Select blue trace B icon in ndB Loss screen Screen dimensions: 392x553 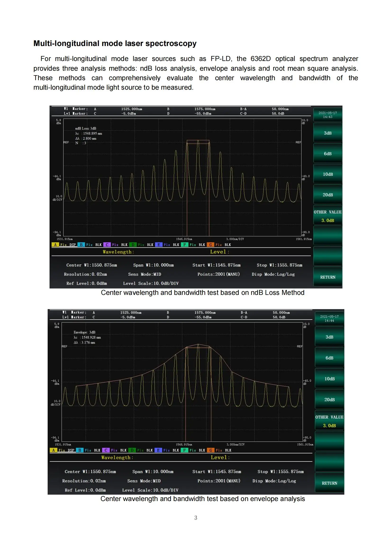[81, 245]
